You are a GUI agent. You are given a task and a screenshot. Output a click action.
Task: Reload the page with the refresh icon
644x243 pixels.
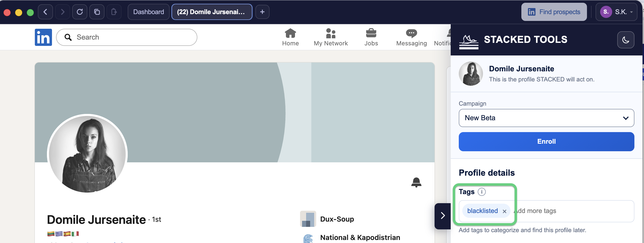click(x=80, y=12)
